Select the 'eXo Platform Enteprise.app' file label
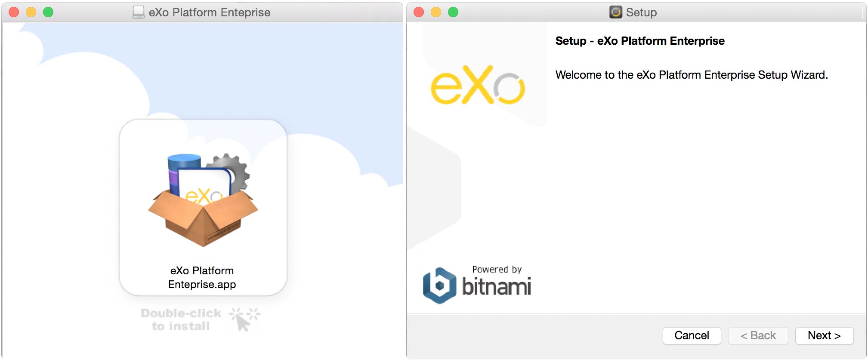 coord(202,277)
